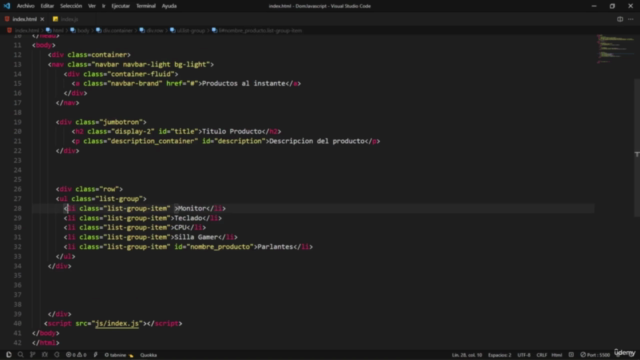Screen dimensions: 640x360
Task: Open the Ejecutar menu
Action: pyautogui.click(x=120, y=6)
